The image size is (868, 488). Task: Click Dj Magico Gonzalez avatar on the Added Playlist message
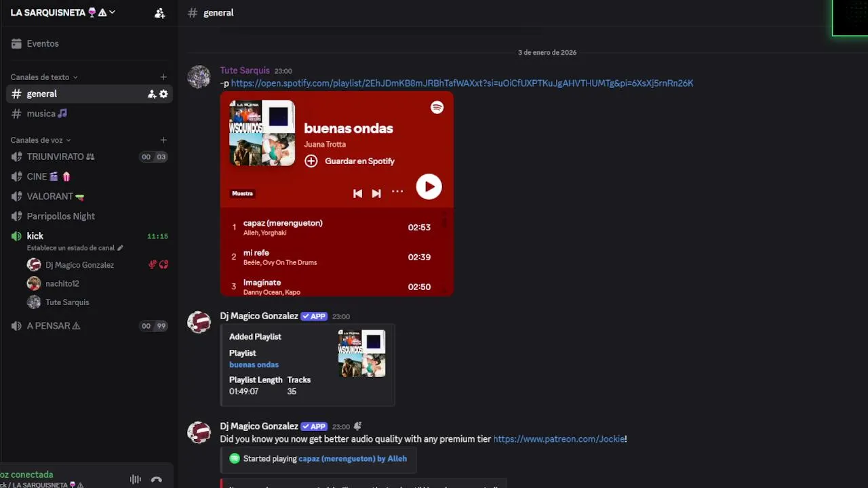(199, 323)
